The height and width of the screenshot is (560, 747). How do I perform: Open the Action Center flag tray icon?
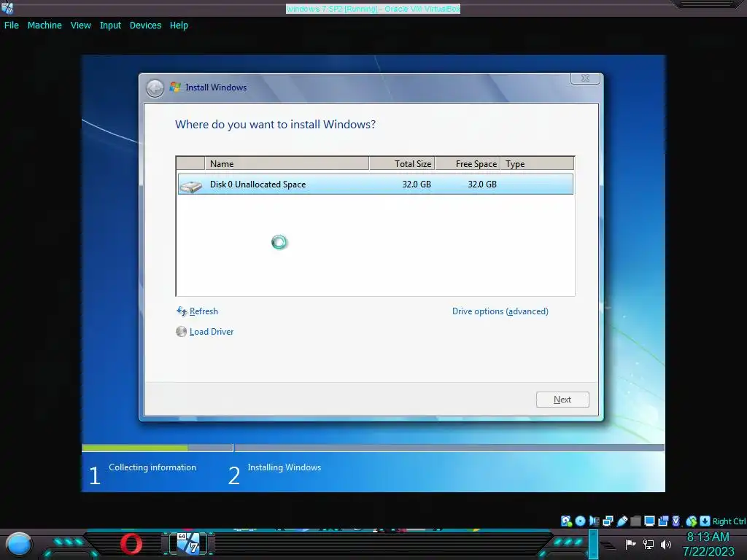tap(631, 544)
